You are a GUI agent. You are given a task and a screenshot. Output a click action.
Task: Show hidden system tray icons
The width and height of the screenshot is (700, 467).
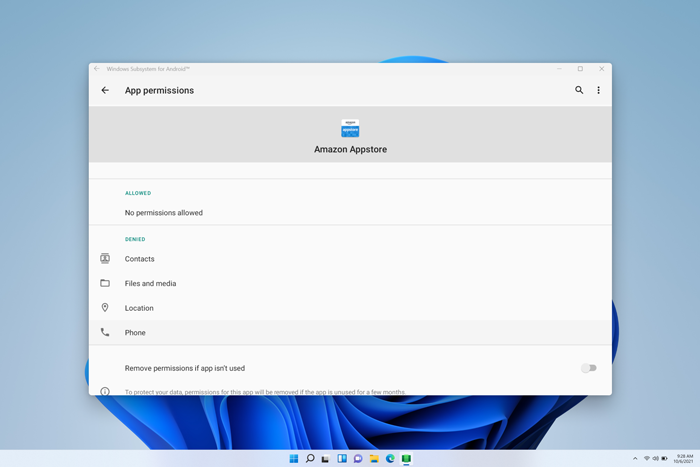(x=635, y=459)
